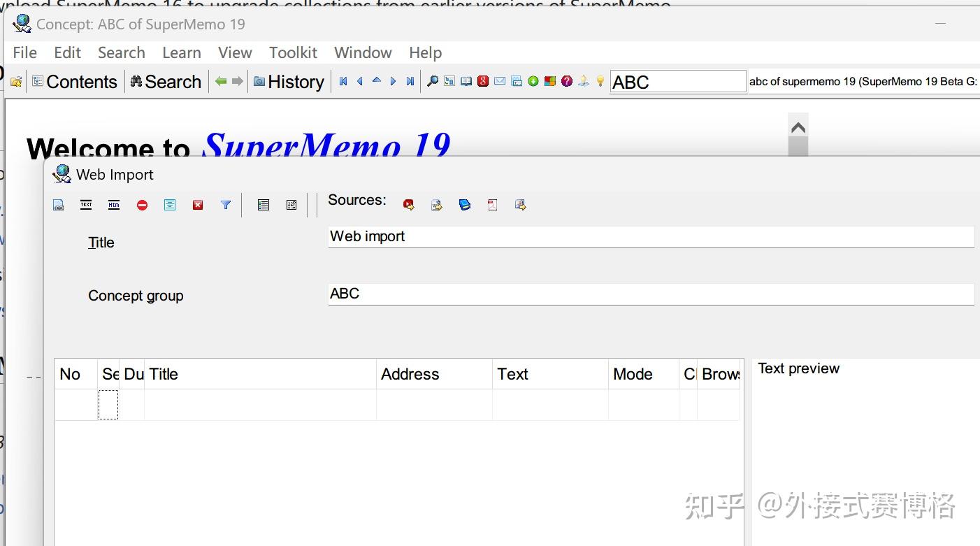Click the blue book source icon
Image resolution: width=980 pixels, height=546 pixels.
(464, 205)
